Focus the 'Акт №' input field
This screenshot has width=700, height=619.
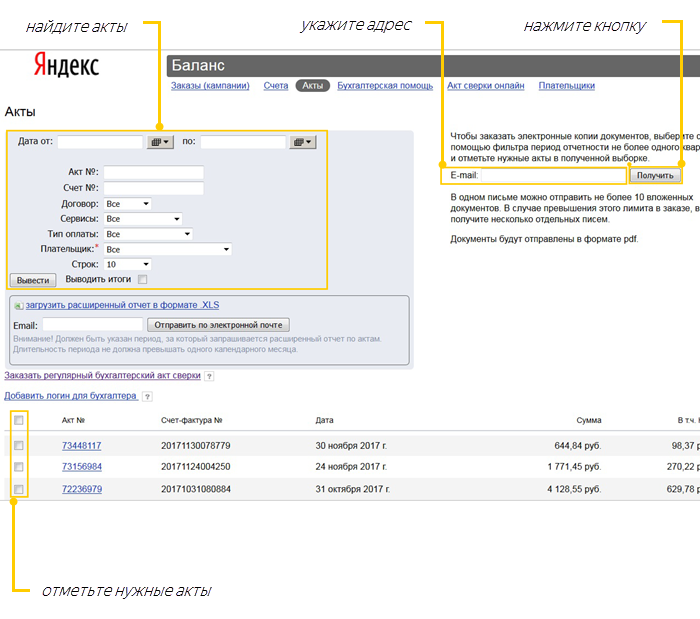tap(154, 172)
